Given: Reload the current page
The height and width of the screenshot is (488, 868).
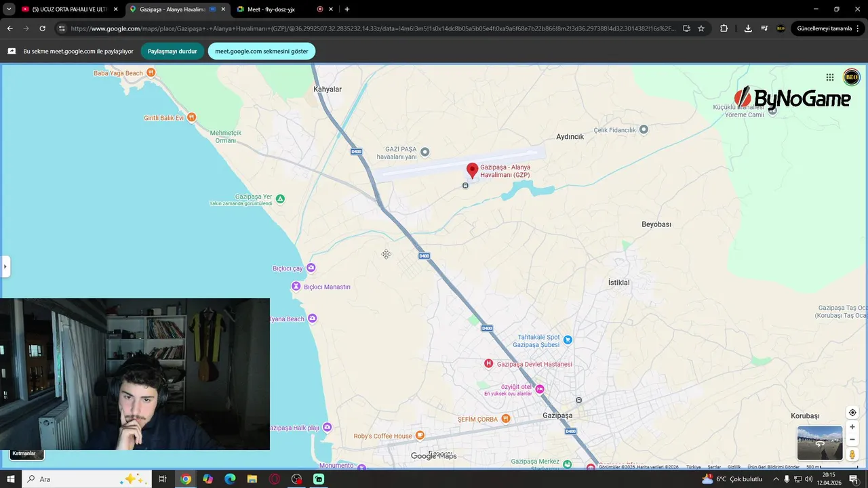Looking at the screenshot, I should (42, 28).
